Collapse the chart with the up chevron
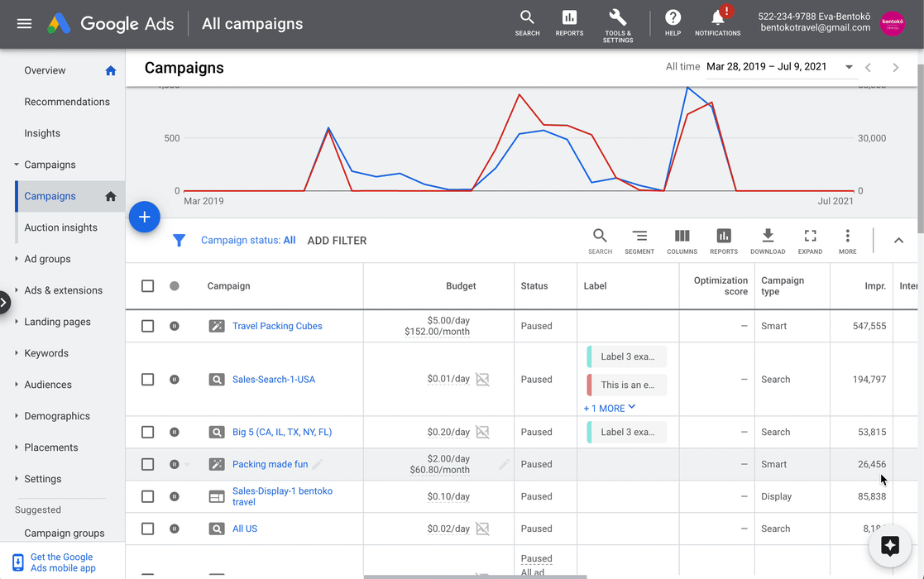 (x=898, y=241)
